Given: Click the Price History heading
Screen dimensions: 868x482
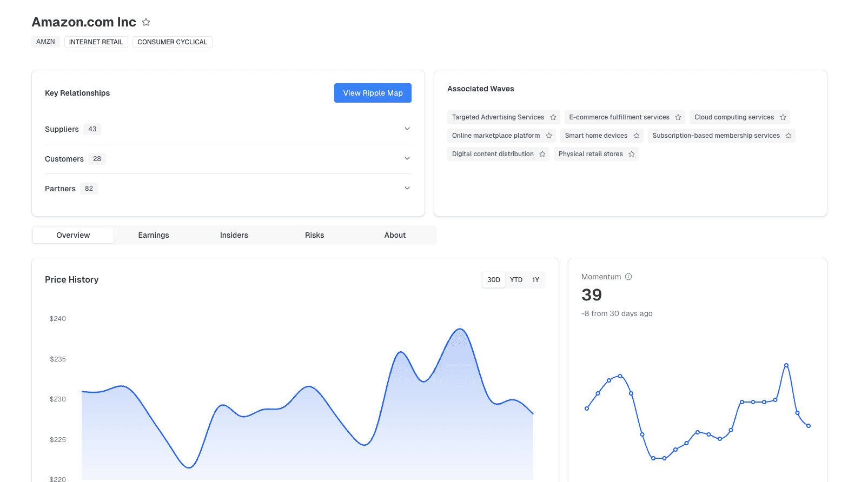Looking at the screenshot, I should [x=72, y=279].
